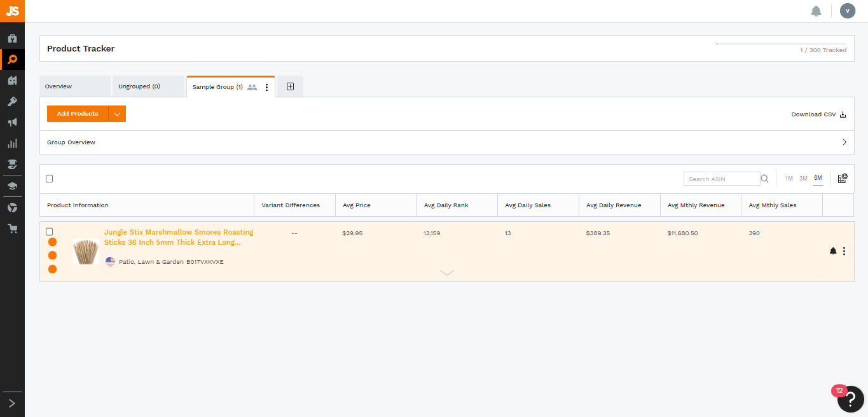Select the magnifier product research sidebar icon
The height and width of the screenshot is (417, 868).
pos(12,60)
